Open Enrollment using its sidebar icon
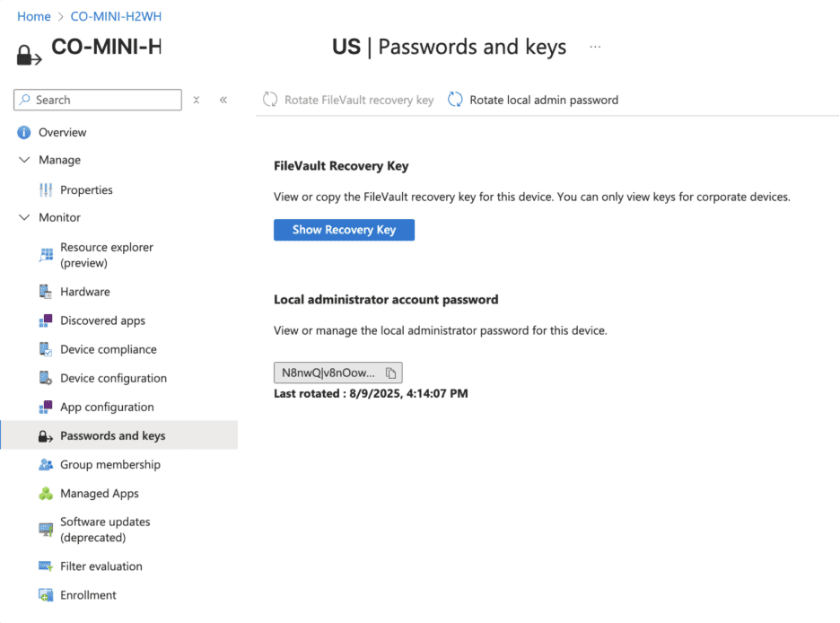Screen dimensions: 840x623 (x=44, y=594)
